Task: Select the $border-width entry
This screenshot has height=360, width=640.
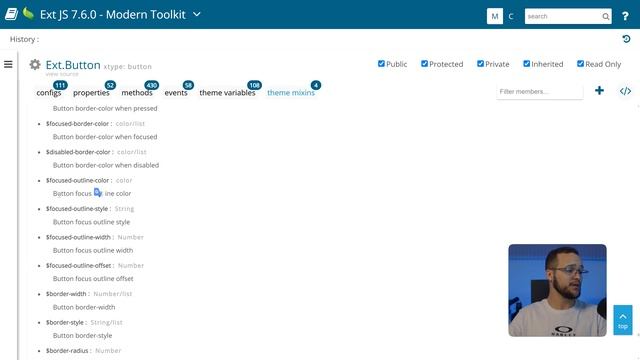Action: click(x=67, y=294)
